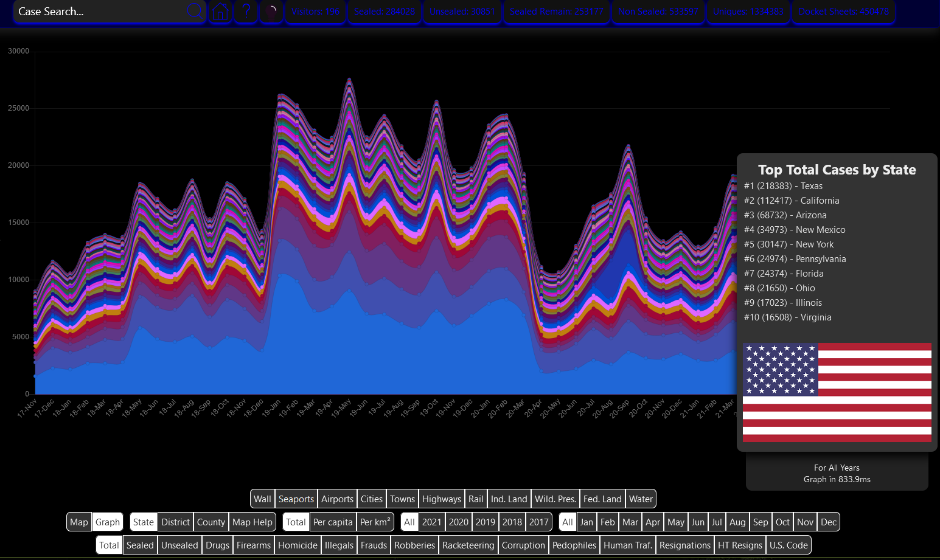Filter by month Dec

point(829,522)
